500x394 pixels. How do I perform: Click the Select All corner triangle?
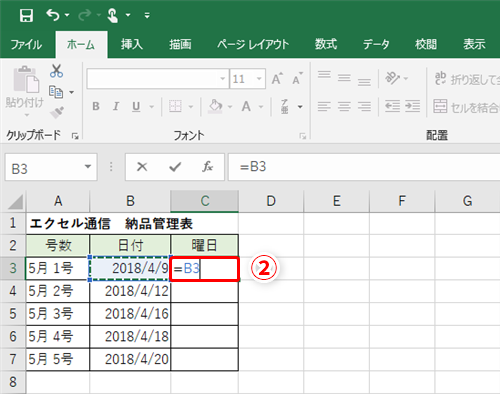pos(15,201)
